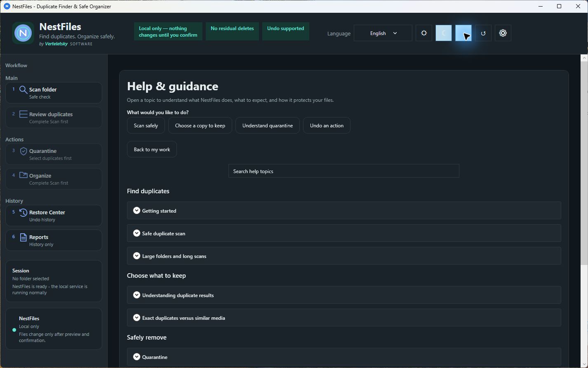Click the 'Find duplicates' section heading
The image size is (588, 368).
[x=148, y=191]
